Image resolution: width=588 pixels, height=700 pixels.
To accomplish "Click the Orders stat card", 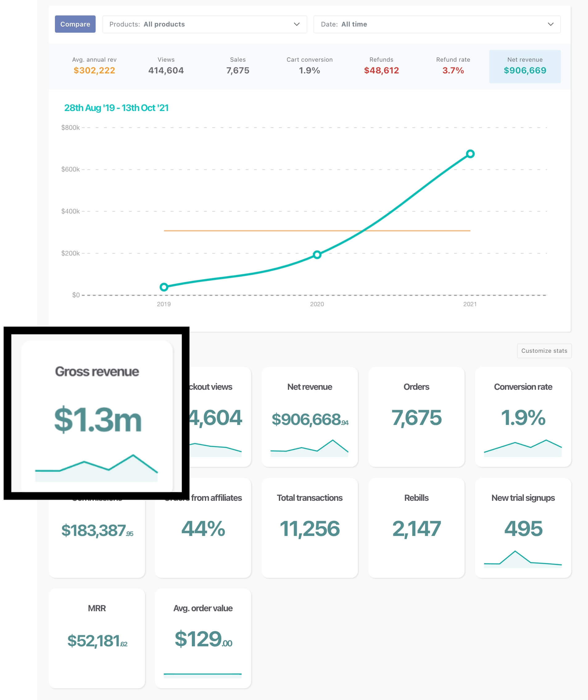I will [x=416, y=418].
